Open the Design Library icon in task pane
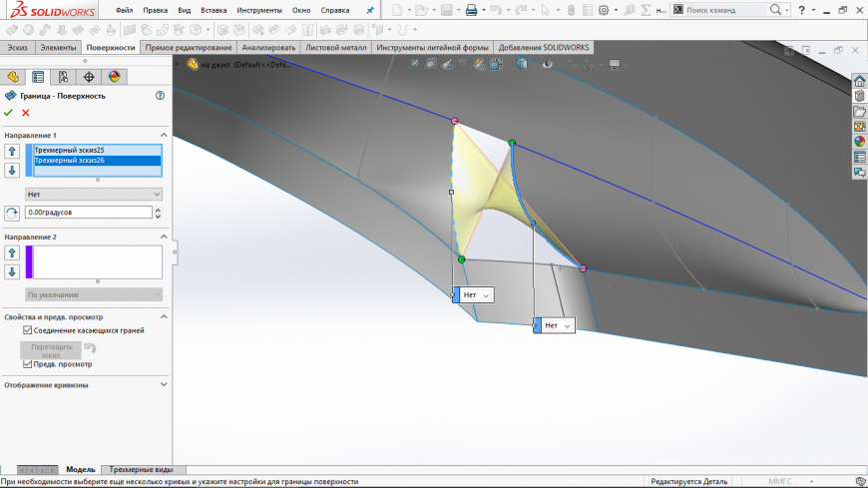Screen dimensions: 868x488 coord(859,97)
